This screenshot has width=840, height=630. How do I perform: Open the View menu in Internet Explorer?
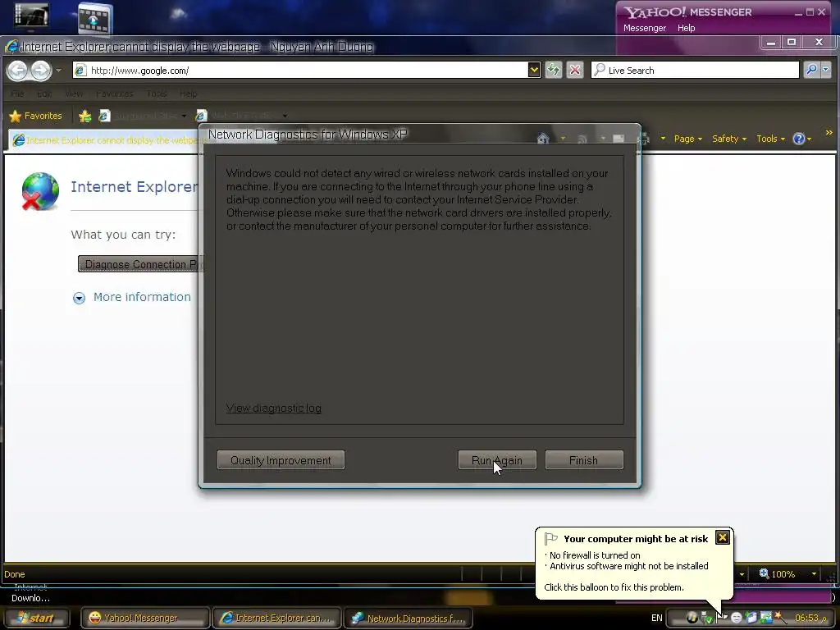coord(74,94)
